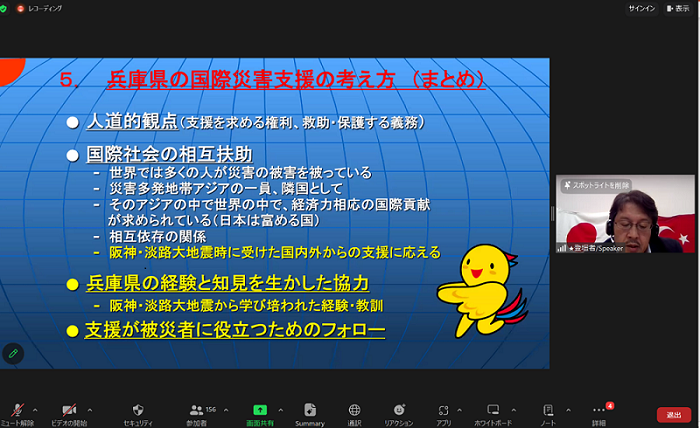Click the yellow bird mascot image
Screen dimensions: 700x428
(482, 290)
